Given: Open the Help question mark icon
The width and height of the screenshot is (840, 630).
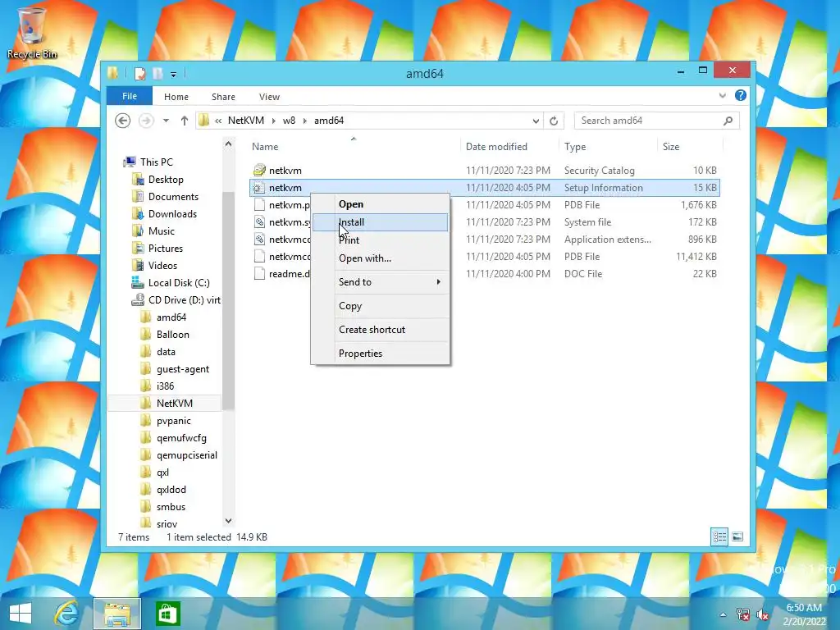Looking at the screenshot, I should click(741, 95).
